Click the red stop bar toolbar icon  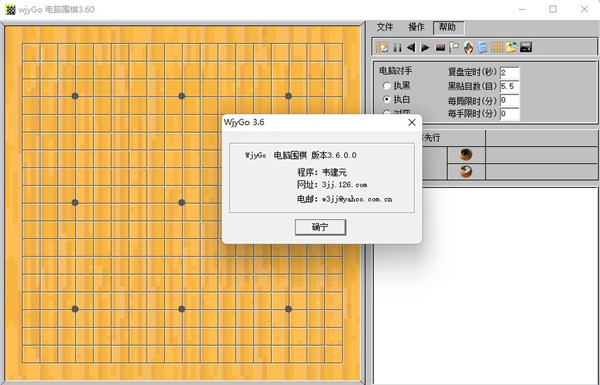[440, 48]
